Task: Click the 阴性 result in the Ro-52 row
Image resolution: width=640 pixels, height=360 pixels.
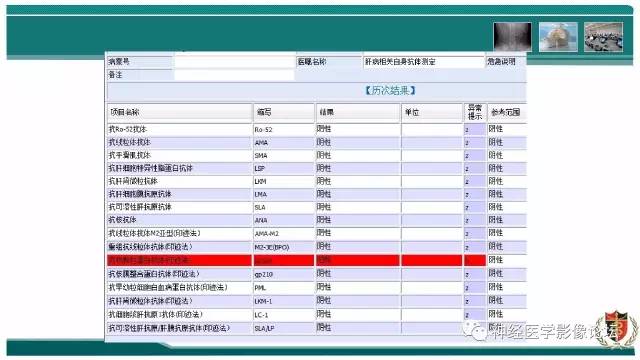Action: pos(324,129)
